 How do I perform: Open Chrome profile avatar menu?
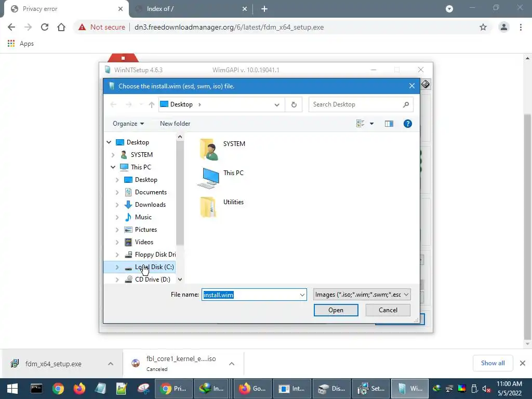[x=504, y=27]
